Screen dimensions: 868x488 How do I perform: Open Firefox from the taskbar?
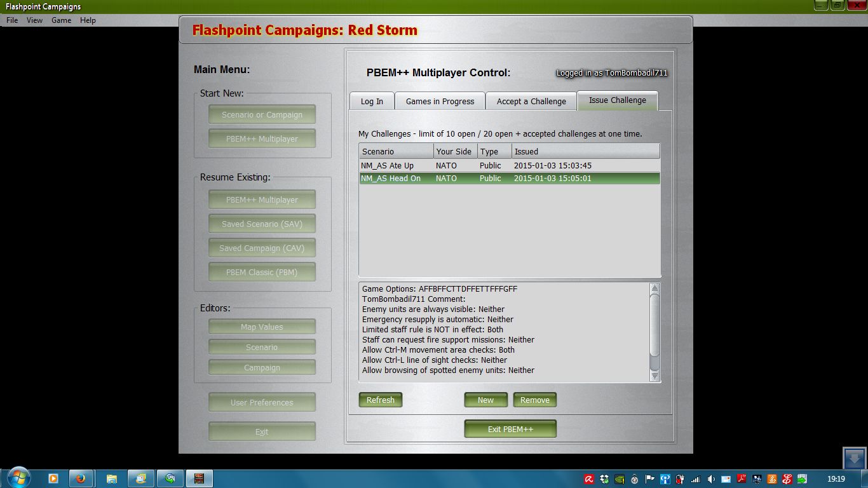(81, 478)
